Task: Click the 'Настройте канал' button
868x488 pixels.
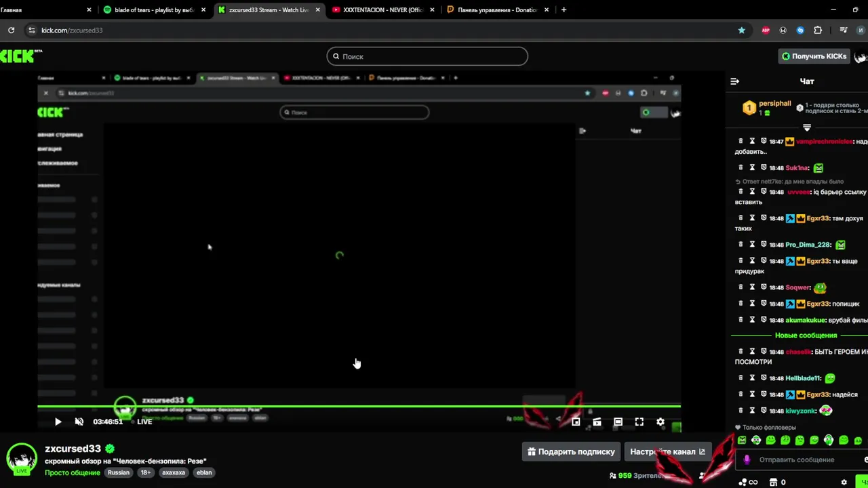Action: 667,451
